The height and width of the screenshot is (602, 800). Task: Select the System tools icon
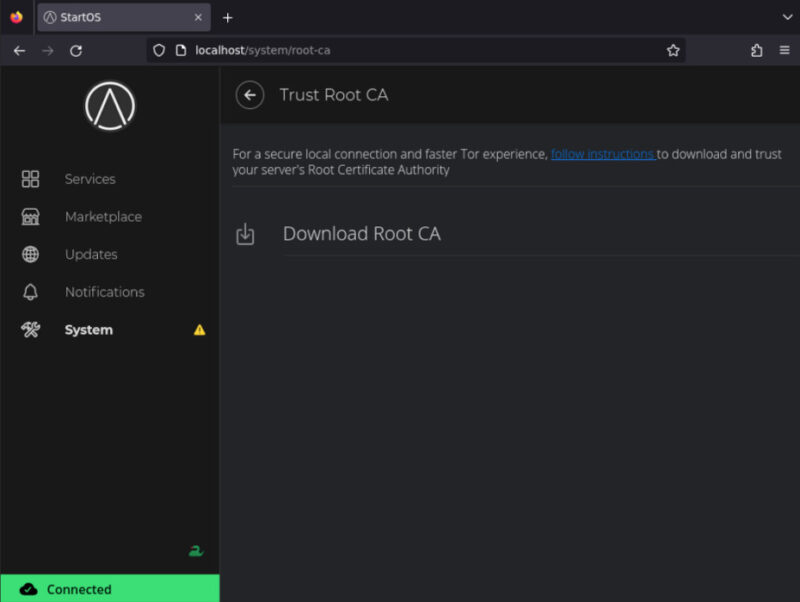pyautogui.click(x=30, y=330)
